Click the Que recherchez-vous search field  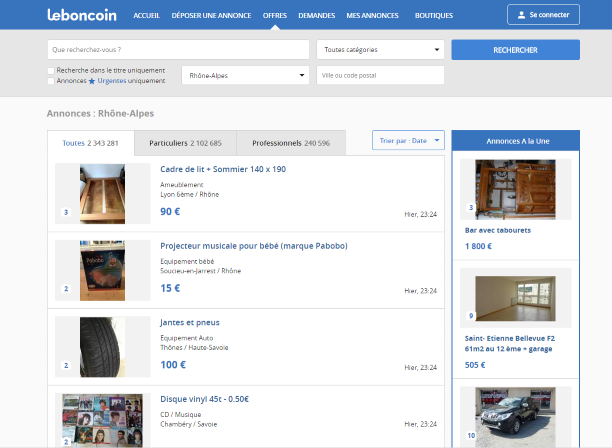point(178,50)
